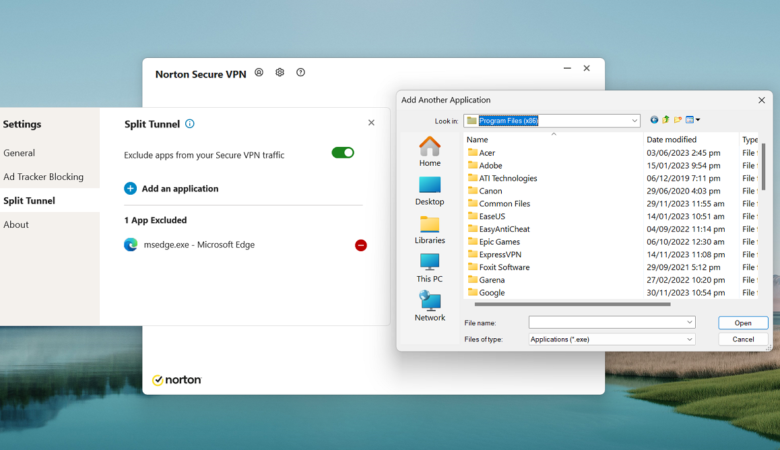Image resolution: width=780 pixels, height=450 pixels.
Task: Select Network in dialog places bar
Action: (429, 306)
